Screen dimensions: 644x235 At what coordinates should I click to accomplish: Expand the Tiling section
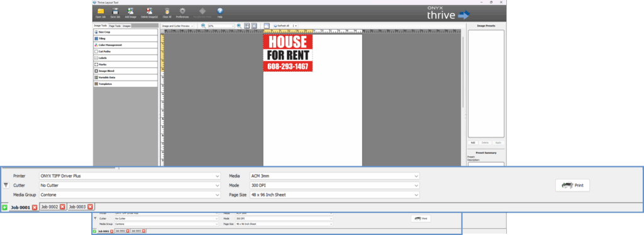125,38
